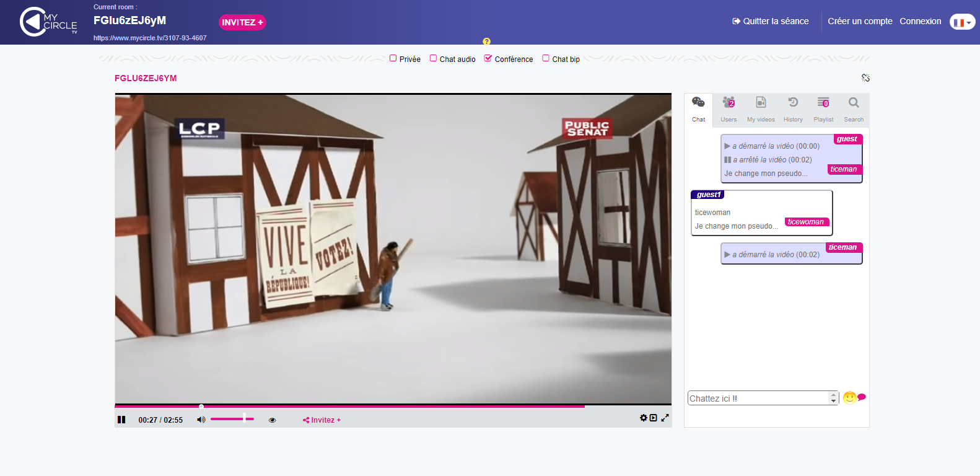The width and height of the screenshot is (980, 476).
Task: Enable the Chat audio checkbox
Action: (433, 58)
